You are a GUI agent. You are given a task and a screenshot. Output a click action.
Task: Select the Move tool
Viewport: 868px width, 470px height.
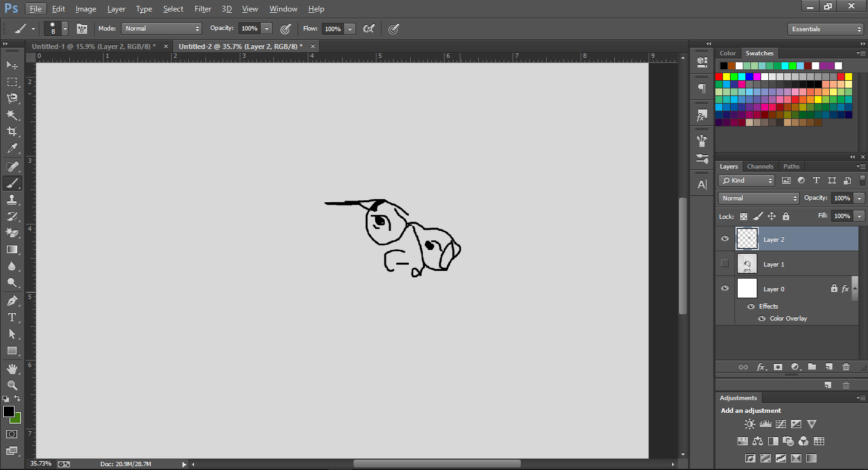12,65
